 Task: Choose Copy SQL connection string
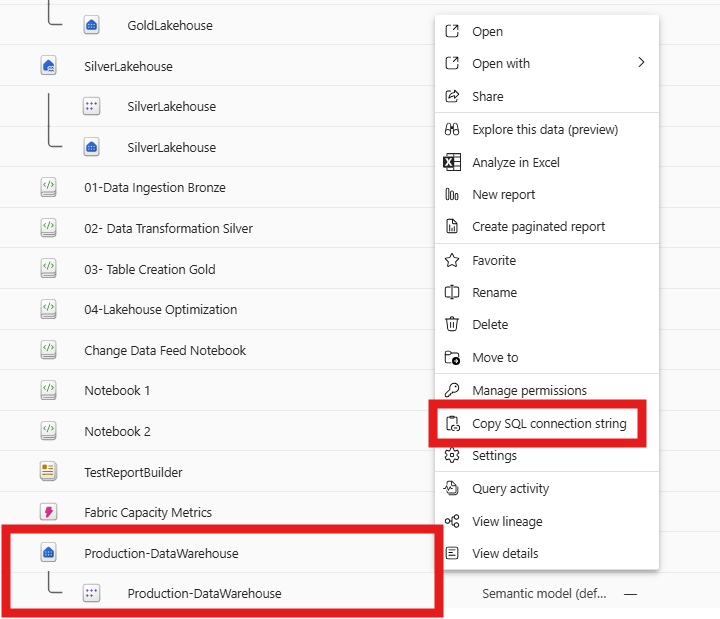(x=549, y=423)
